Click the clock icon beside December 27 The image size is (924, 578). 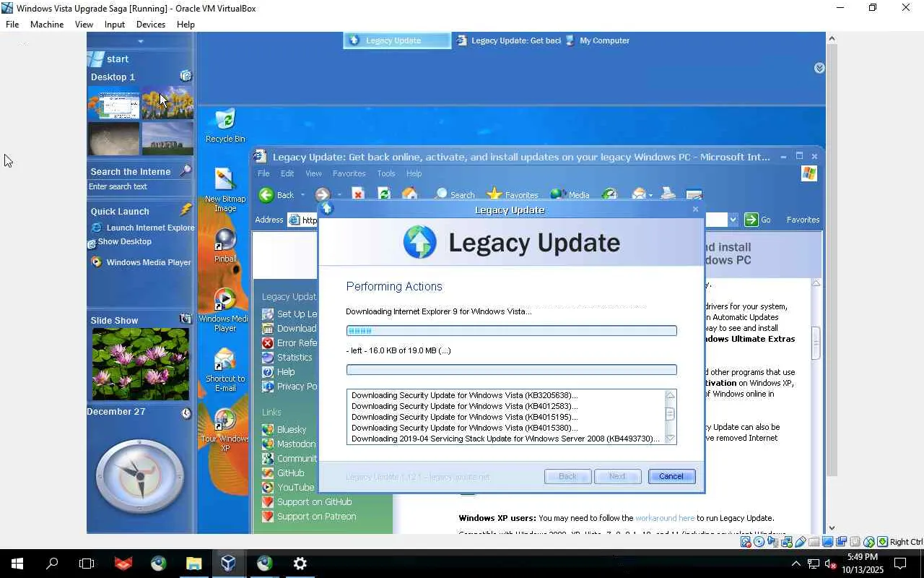click(x=186, y=413)
